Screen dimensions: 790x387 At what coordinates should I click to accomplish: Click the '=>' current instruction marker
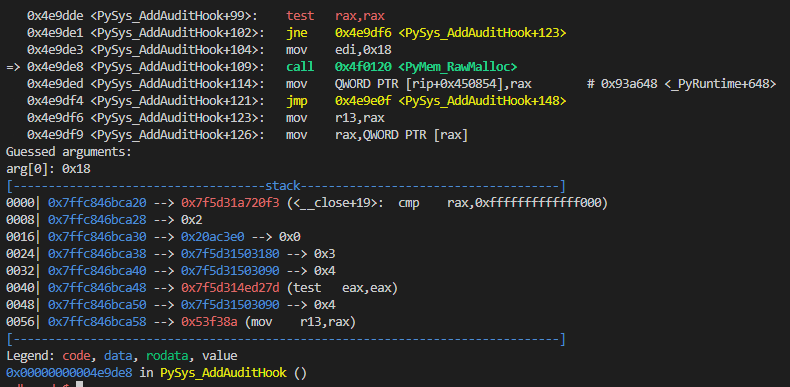point(13,67)
